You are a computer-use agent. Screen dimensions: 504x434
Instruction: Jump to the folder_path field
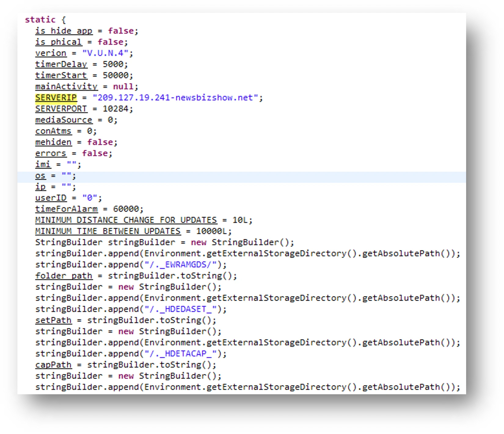coord(64,276)
